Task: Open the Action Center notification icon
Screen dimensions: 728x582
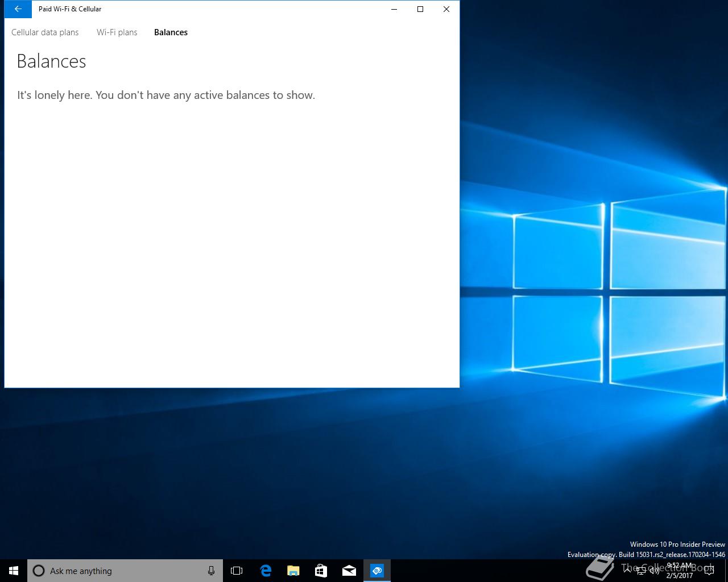Action: tap(709, 571)
